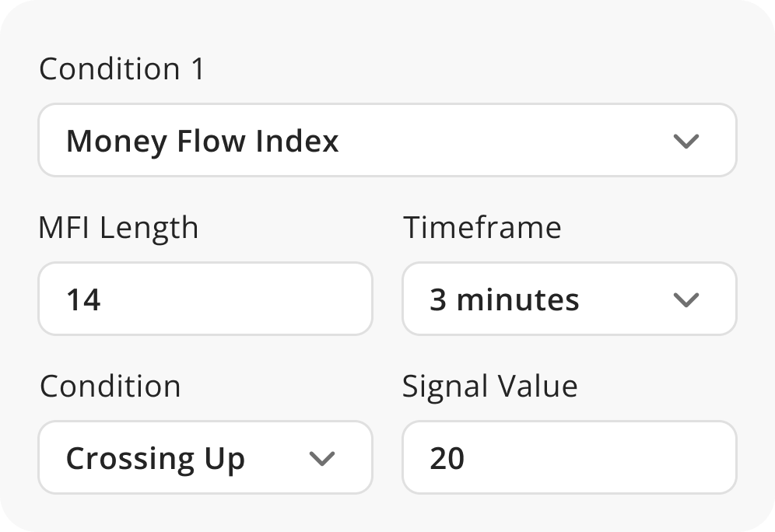775x532 pixels.
Task: Click the 'MFI Length' label
Action: 118,228
